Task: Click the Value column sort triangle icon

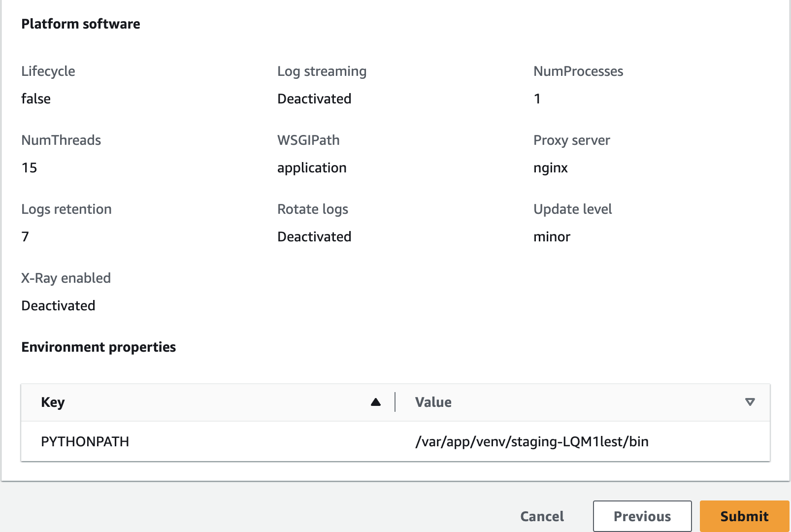Action: [750, 402]
